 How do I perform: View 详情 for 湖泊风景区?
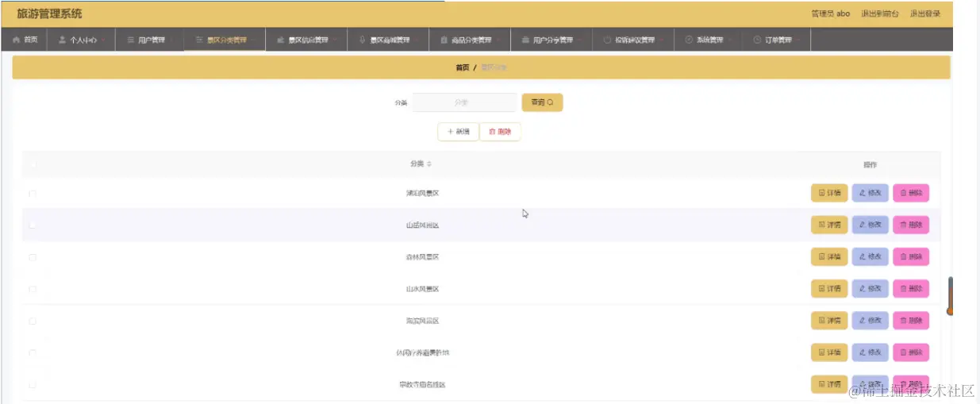pos(829,193)
